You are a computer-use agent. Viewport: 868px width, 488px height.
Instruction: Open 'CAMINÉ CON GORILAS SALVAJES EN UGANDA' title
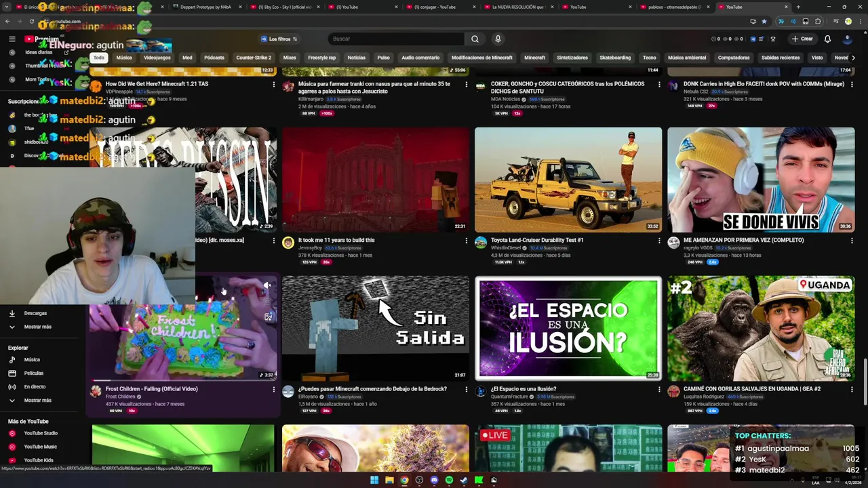tap(752, 389)
